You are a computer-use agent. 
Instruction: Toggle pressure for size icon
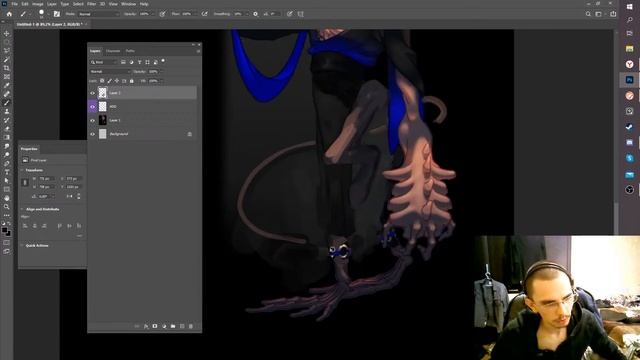(x=290, y=14)
